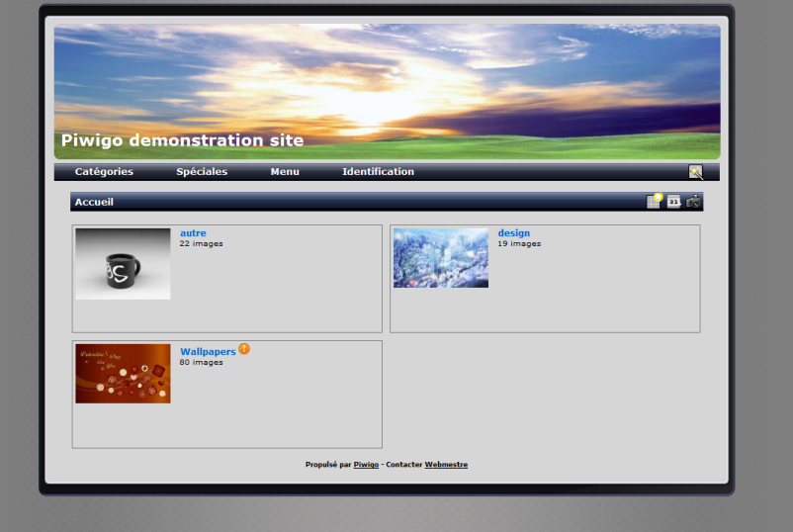Screen dimensions: 793x532
Task: Click the magic wand icon in menu bar
Action: point(696,172)
